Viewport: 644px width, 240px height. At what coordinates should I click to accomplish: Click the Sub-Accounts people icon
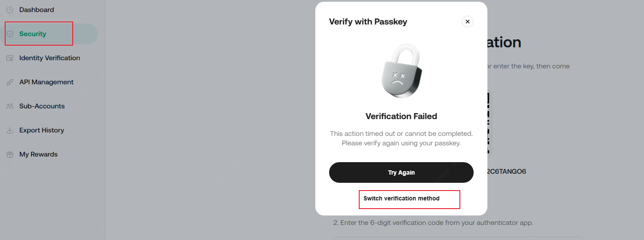click(10, 106)
